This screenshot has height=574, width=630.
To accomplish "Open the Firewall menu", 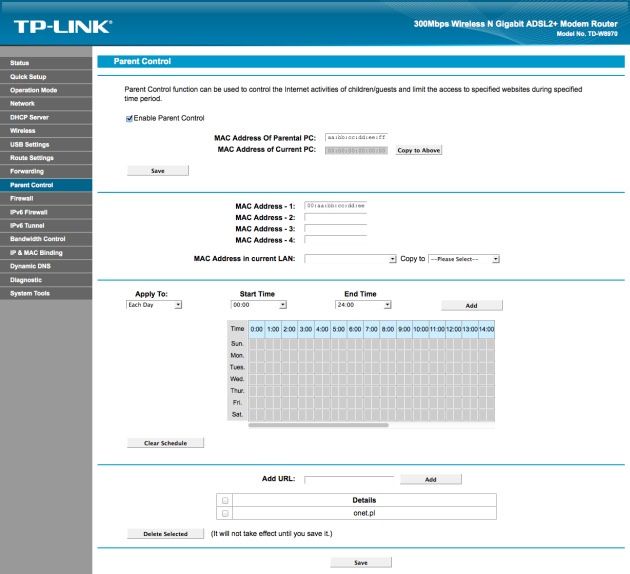I will pos(46,198).
